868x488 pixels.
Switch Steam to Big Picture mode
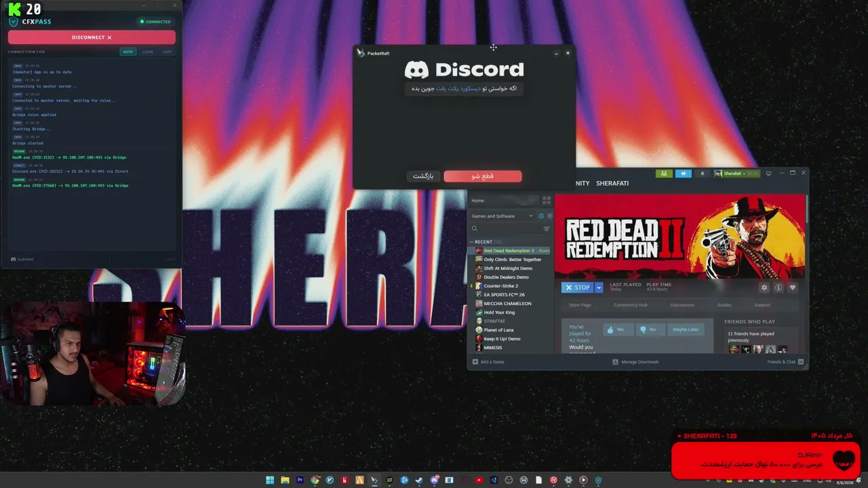768,174
